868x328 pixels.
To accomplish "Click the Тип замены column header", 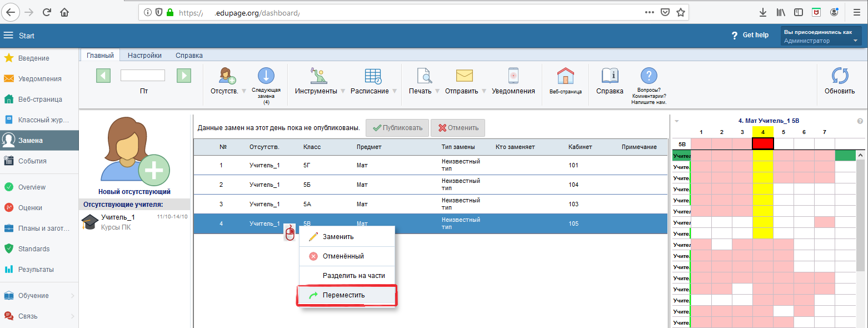I will (x=458, y=147).
